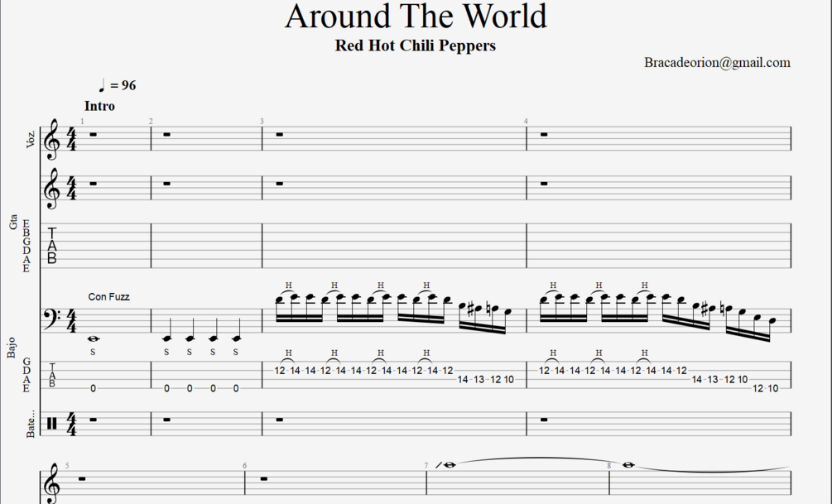Click an H hammer-on marking in measure three
Screen dimensions: 832x504
point(287,285)
